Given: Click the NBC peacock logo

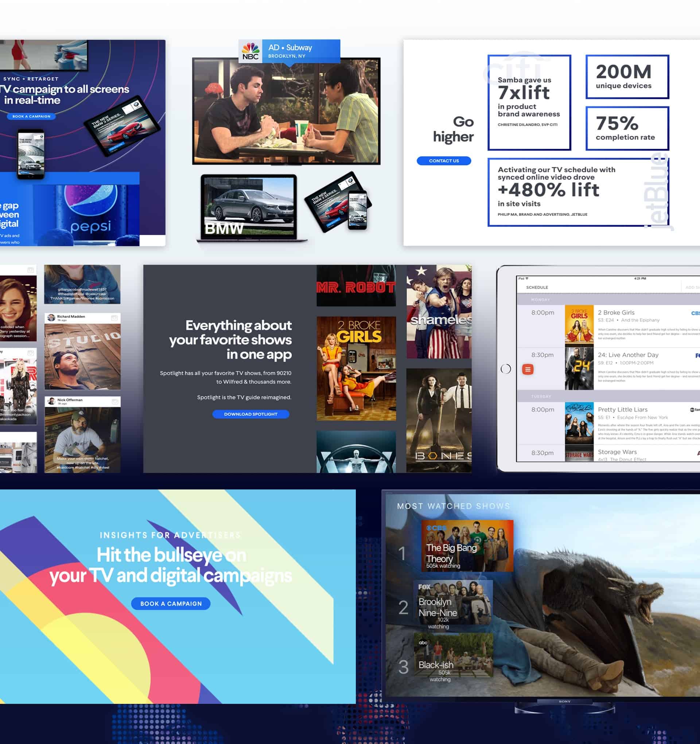Looking at the screenshot, I should click(250, 51).
